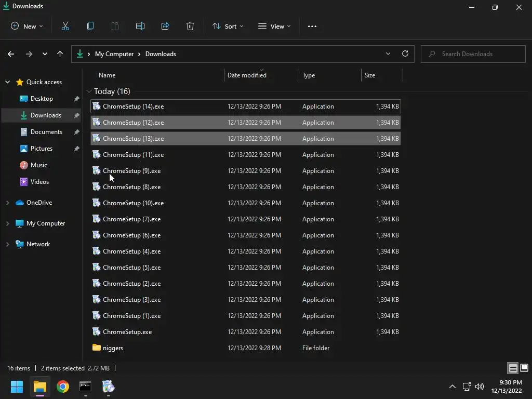
Task: Click the Copy icon in toolbar
Action: pyautogui.click(x=90, y=26)
